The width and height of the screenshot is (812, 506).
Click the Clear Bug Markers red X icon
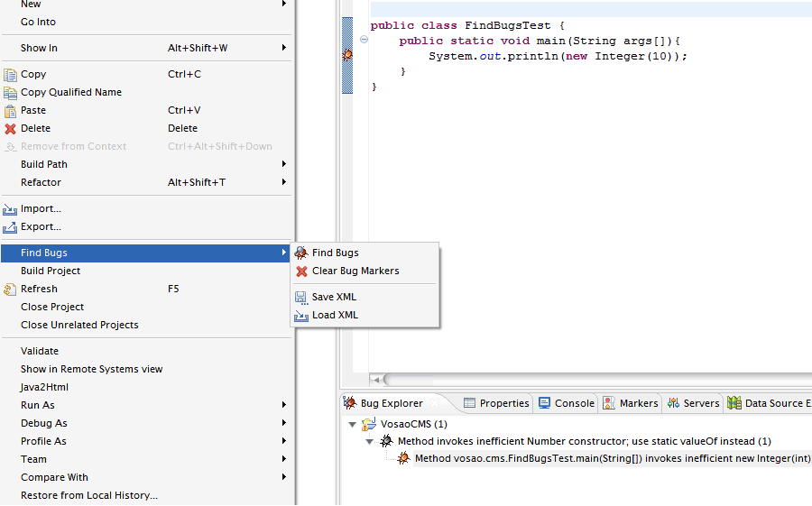coord(301,271)
